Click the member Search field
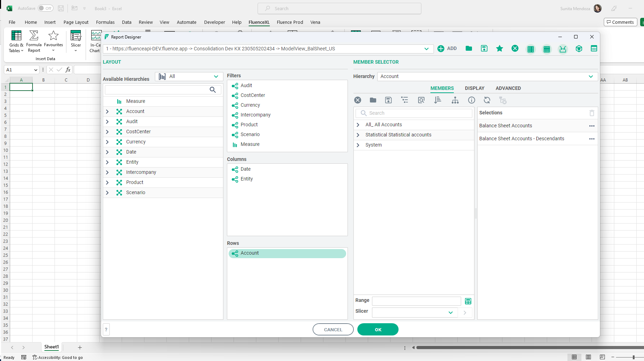Image resolution: width=644 pixels, height=361 pixels. tap(414, 113)
